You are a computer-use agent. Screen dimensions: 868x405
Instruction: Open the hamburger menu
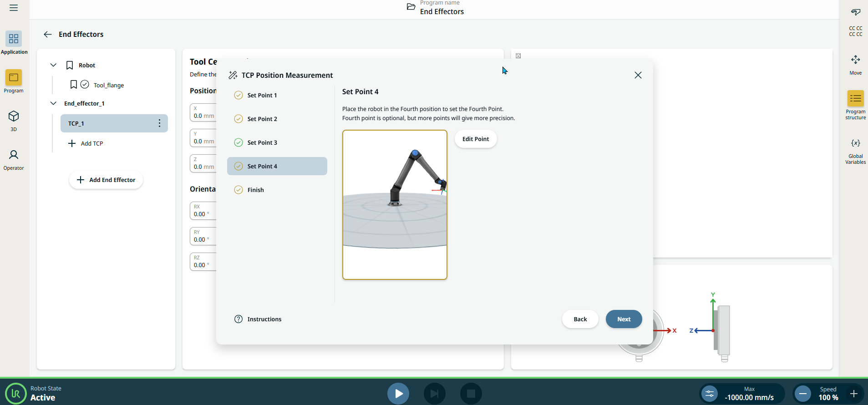[x=14, y=8]
